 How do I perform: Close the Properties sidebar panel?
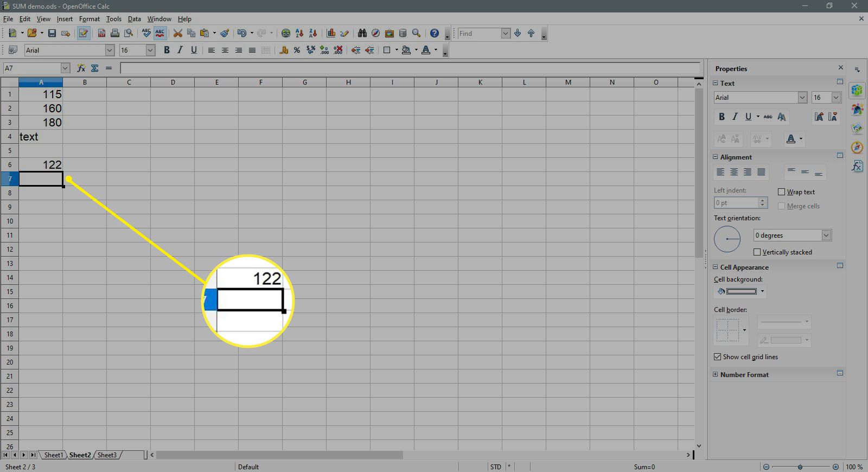841,68
